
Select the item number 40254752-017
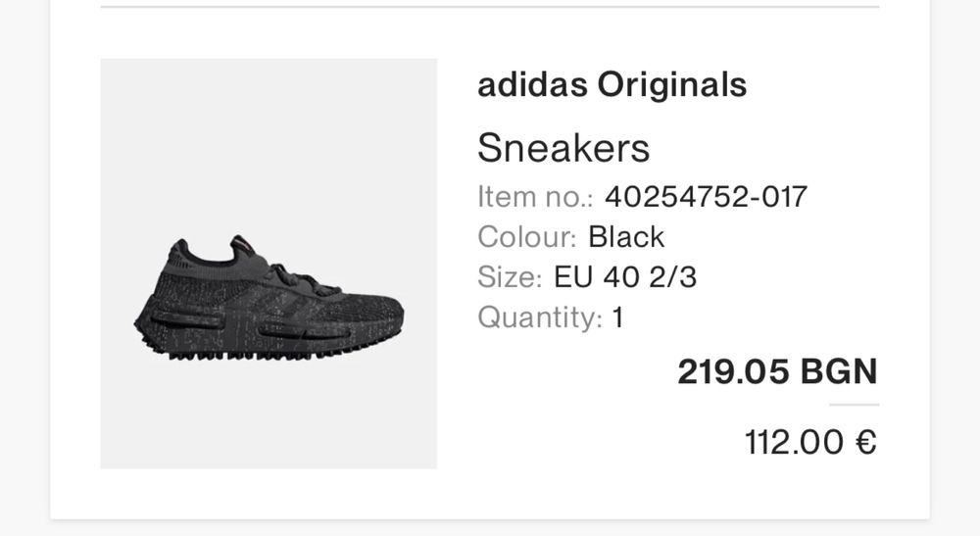click(x=706, y=197)
